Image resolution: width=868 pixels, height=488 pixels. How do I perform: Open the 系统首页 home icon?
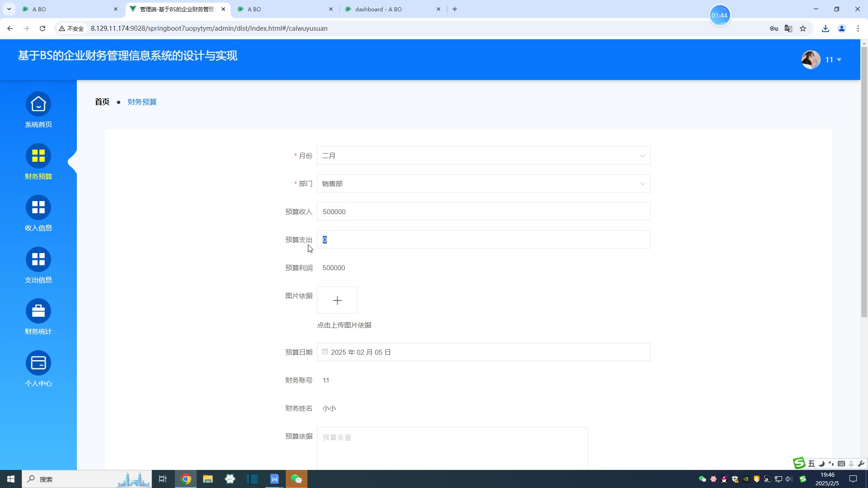pyautogui.click(x=38, y=104)
